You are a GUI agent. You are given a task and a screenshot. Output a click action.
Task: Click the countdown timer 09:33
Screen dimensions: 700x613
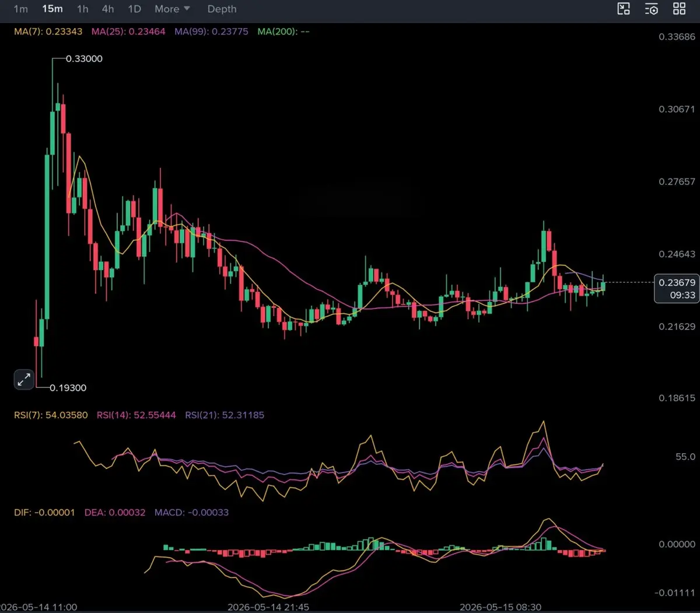(682, 295)
